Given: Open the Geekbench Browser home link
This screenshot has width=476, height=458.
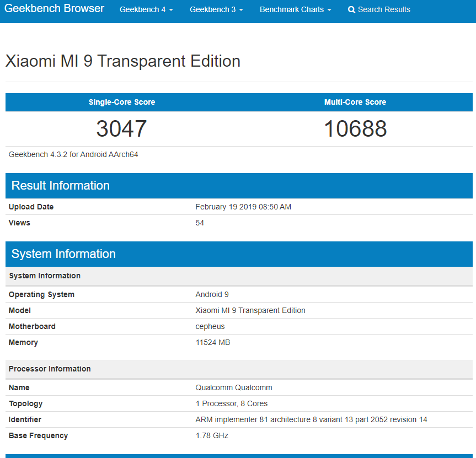Looking at the screenshot, I should (54, 8).
